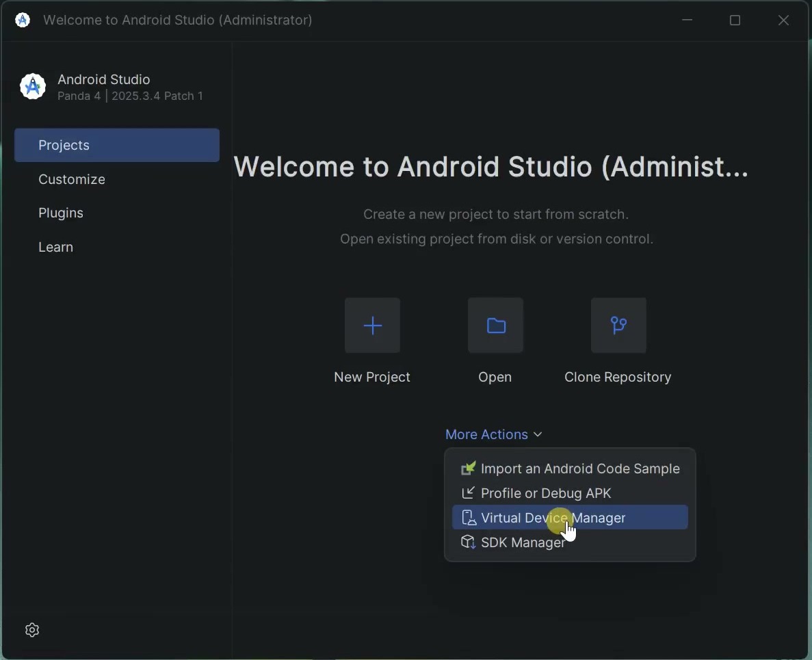Click the 'Panda 4 | 2025.3.4 Patch 1' version text
The image size is (812, 660).
coord(130,96)
